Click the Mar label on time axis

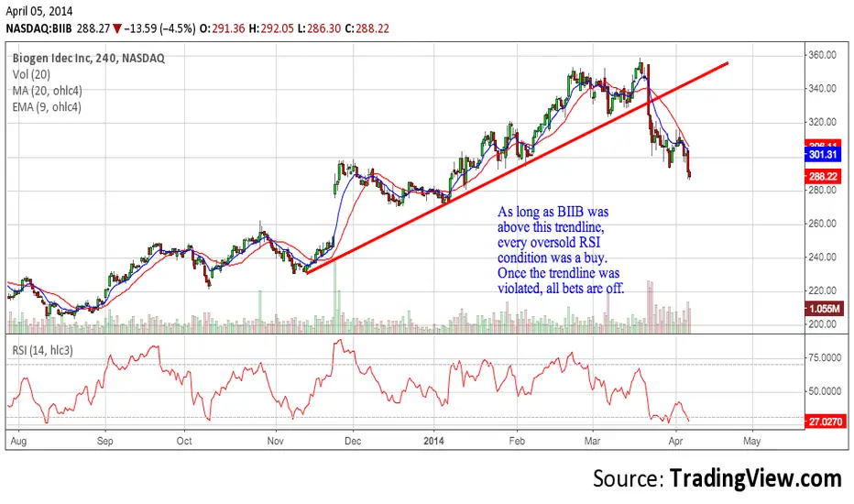coord(592,441)
